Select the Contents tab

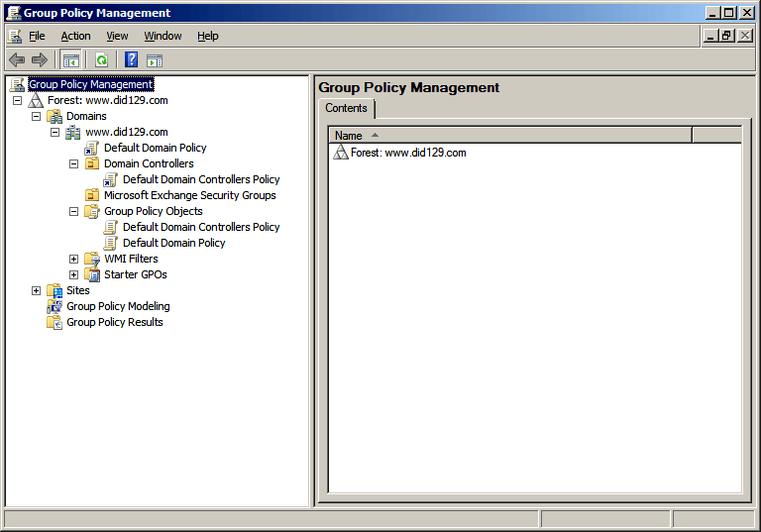point(347,108)
